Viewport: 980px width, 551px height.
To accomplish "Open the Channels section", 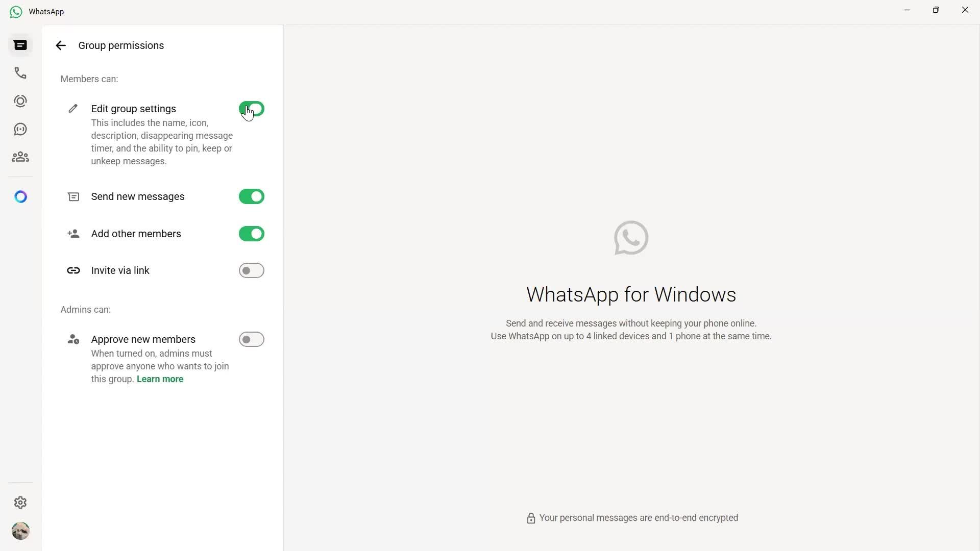I will [x=20, y=129].
